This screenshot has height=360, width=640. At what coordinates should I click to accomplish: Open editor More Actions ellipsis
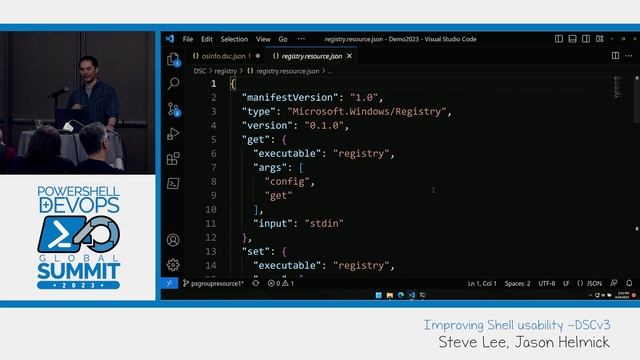(x=629, y=56)
